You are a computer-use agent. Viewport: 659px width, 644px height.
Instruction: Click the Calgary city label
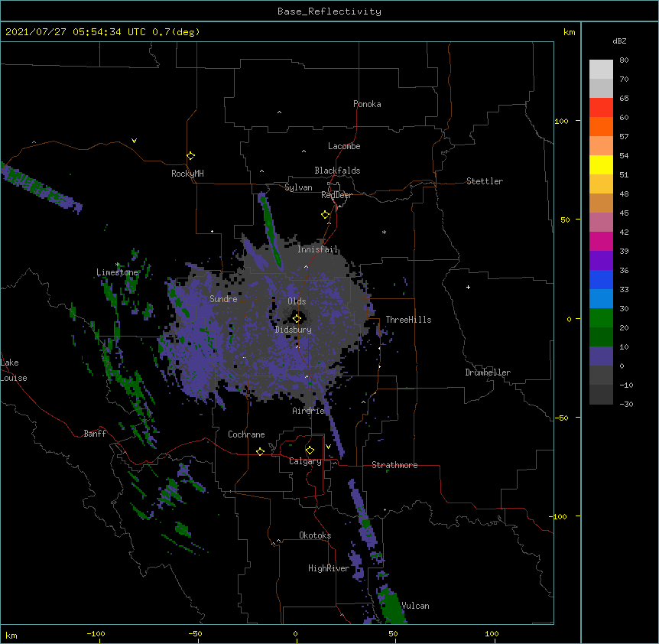click(305, 461)
